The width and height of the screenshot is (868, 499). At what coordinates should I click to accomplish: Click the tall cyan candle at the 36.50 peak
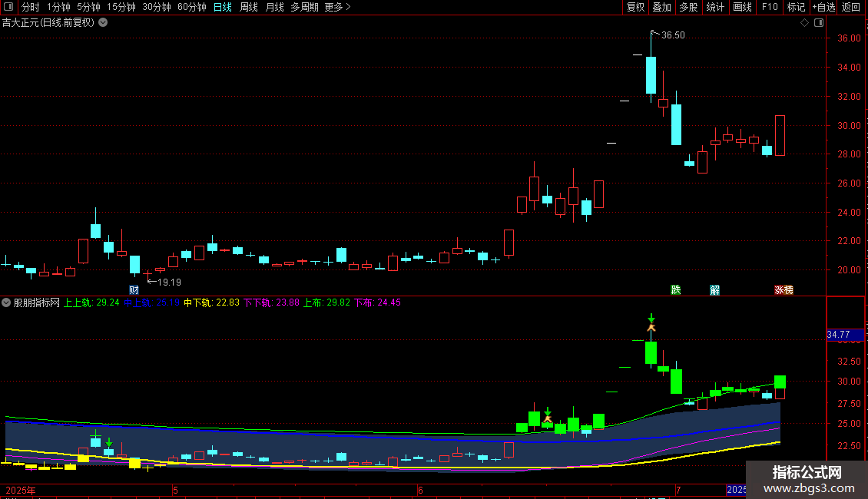(x=651, y=74)
